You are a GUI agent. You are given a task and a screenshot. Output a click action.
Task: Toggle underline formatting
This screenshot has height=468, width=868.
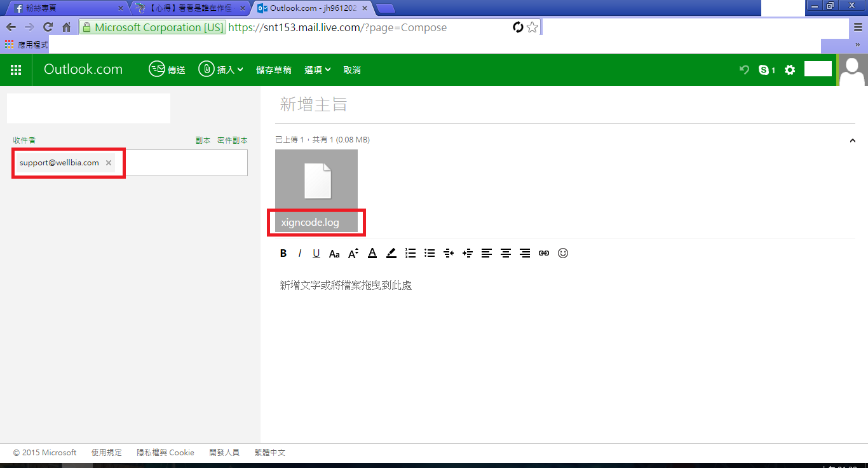[316, 253]
